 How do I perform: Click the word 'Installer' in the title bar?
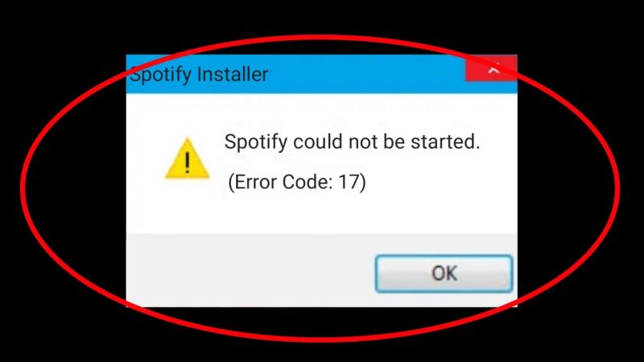point(233,74)
